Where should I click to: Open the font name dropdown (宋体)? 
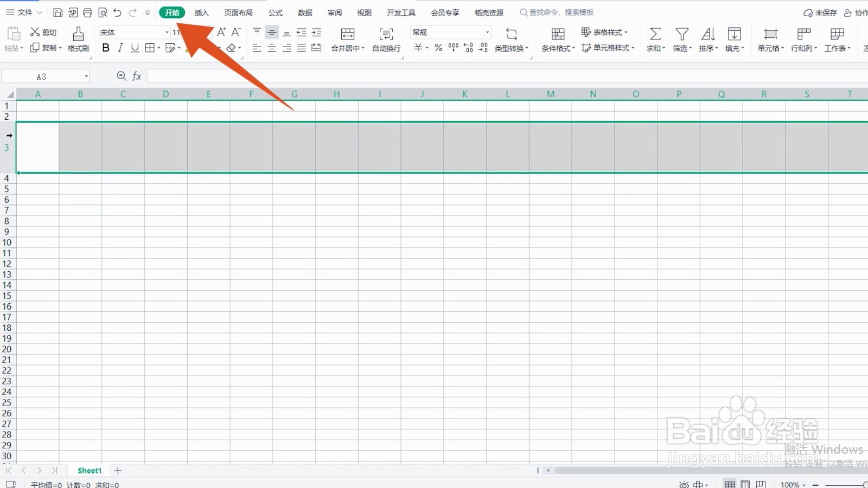click(x=167, y=32)
